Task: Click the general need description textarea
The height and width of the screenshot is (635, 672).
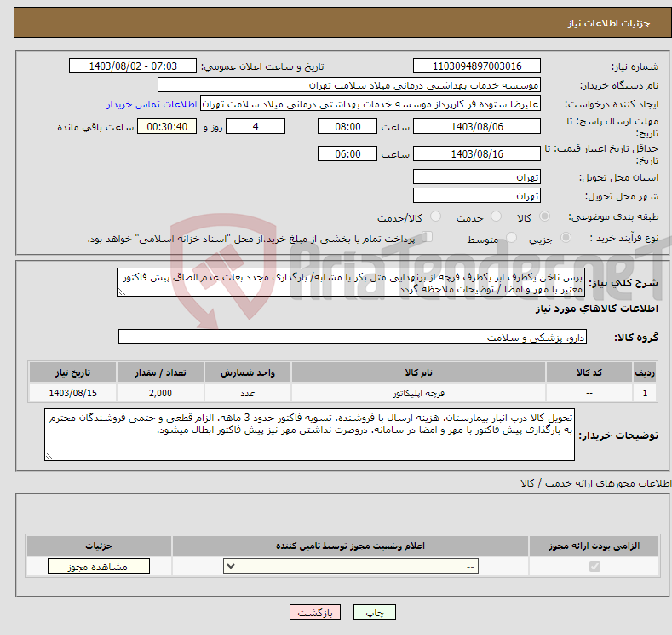Action: (351, 283)
